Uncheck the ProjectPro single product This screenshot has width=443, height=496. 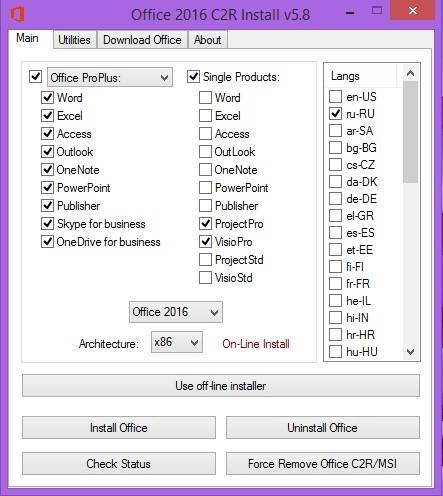tap(205, 223)
